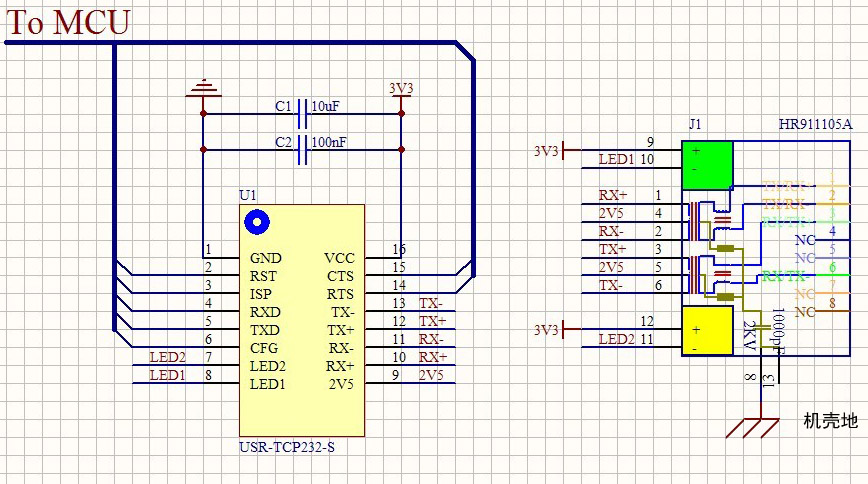Select the 机壳地 chassis ground text label
Viewport: 868px width, 484px height.
pyautogui.click(x=830, y=421)
